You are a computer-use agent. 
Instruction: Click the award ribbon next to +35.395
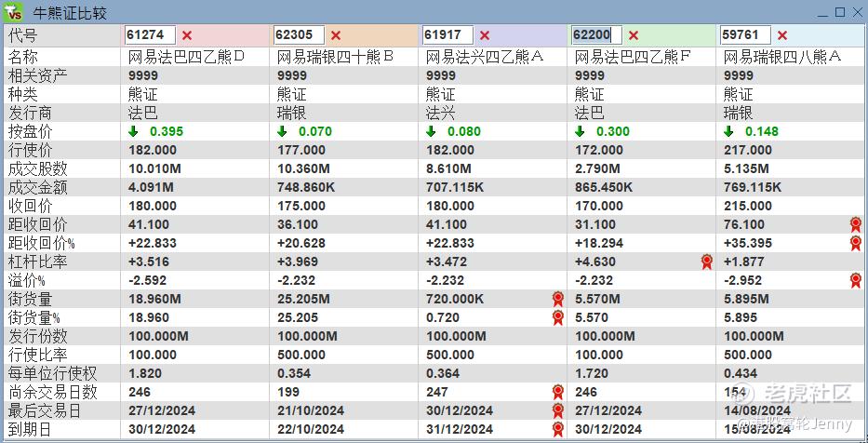(x=856, y=243)
